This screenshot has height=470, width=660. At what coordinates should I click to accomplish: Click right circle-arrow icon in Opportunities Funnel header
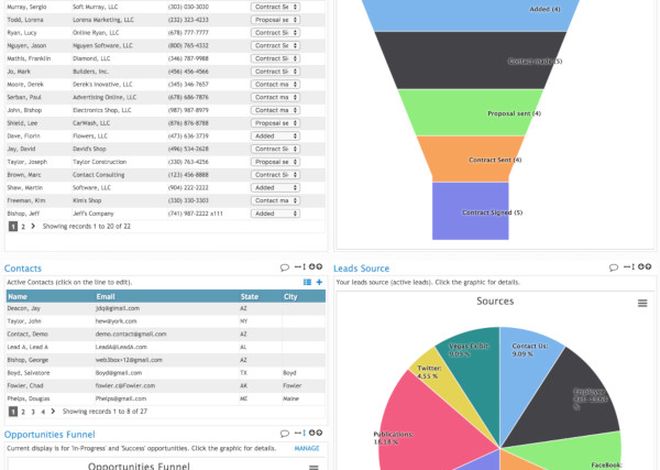tap(319, 433)
